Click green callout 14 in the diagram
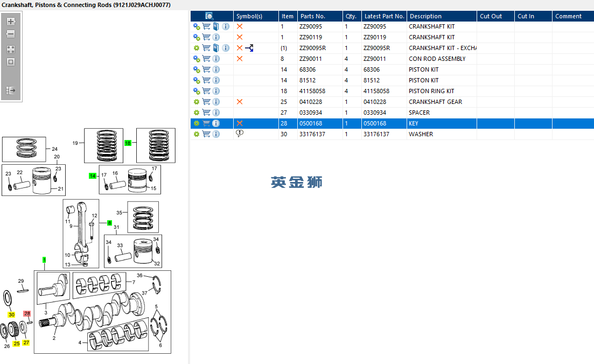This screenshot has height=364, width=594. coord(93,176)
